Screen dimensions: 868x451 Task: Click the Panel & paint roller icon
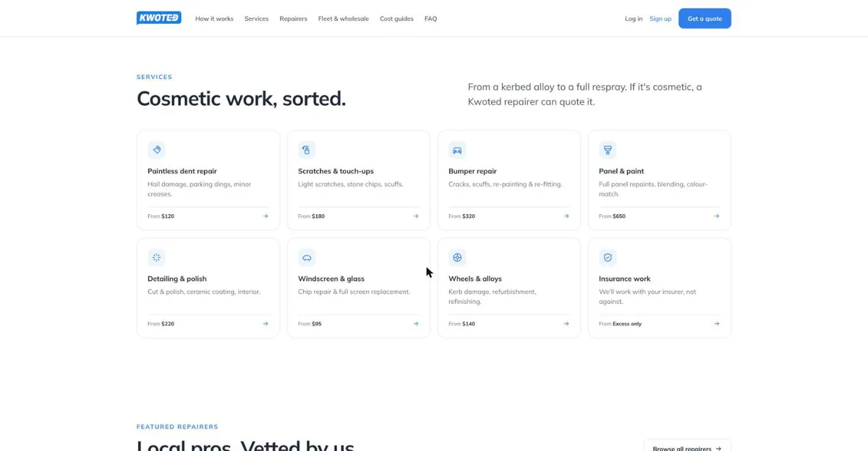tap(608, 150)
